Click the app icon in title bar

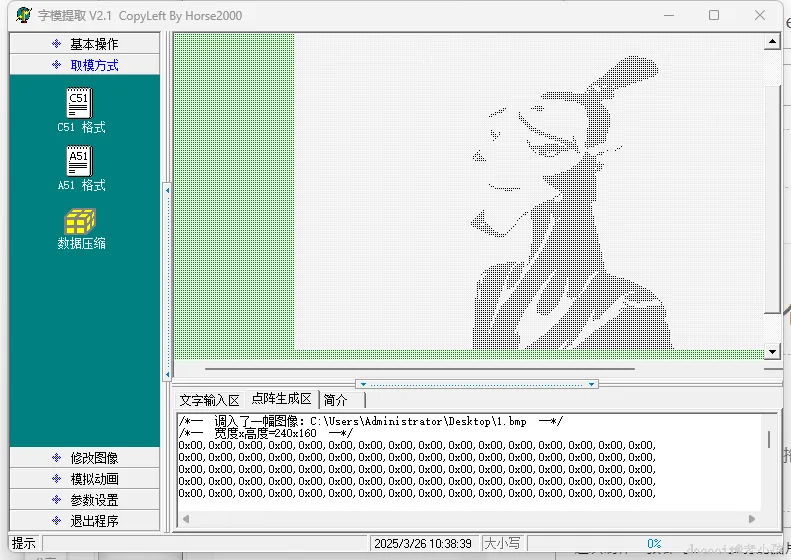pos(23,15)
